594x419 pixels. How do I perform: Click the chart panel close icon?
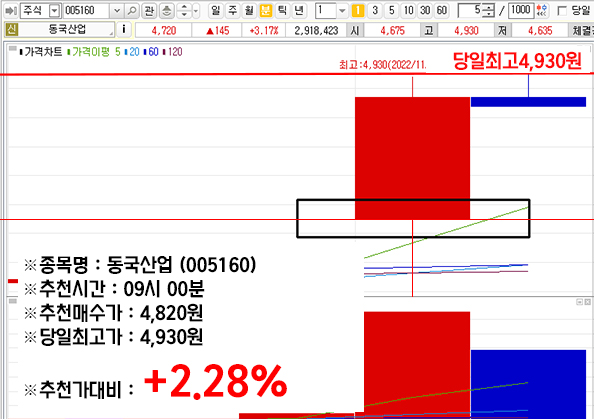click(x=587, y=302)
